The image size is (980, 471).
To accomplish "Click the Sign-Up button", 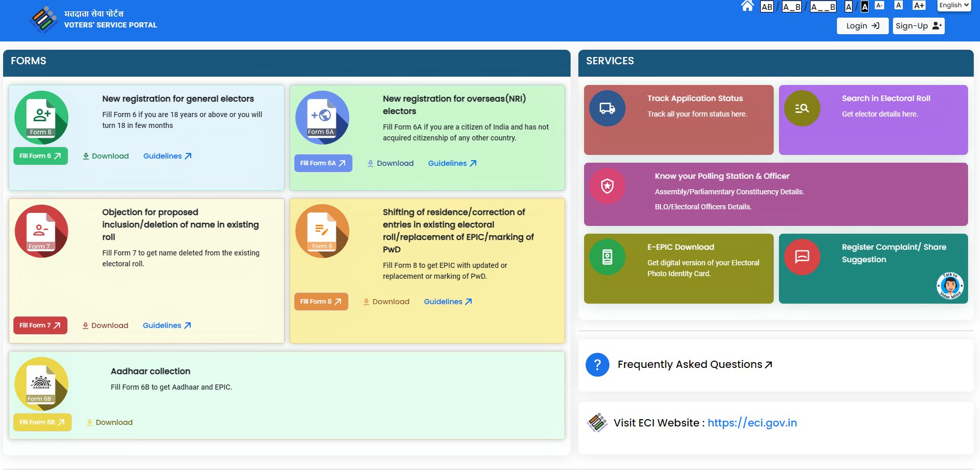I will pos(918,26).
